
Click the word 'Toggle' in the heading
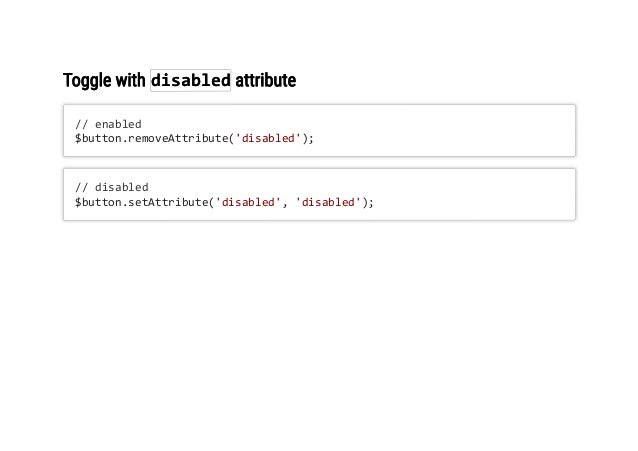tap(86, 80)
